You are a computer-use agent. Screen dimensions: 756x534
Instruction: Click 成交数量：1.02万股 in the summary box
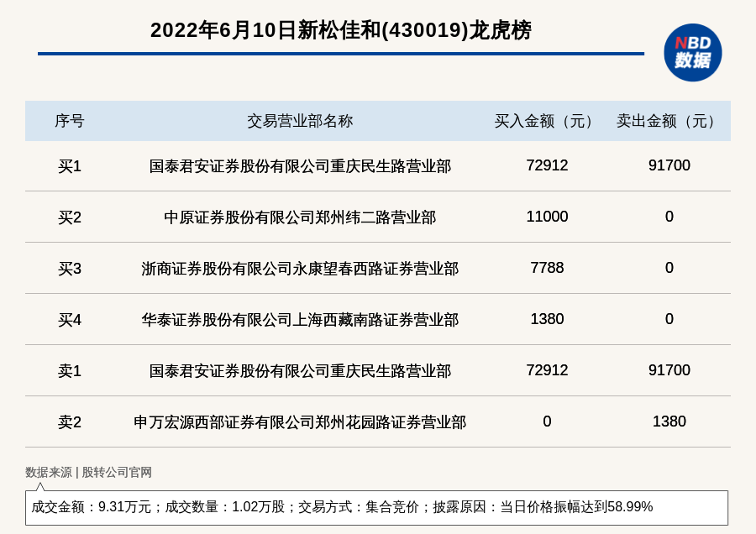pos(224,507)
